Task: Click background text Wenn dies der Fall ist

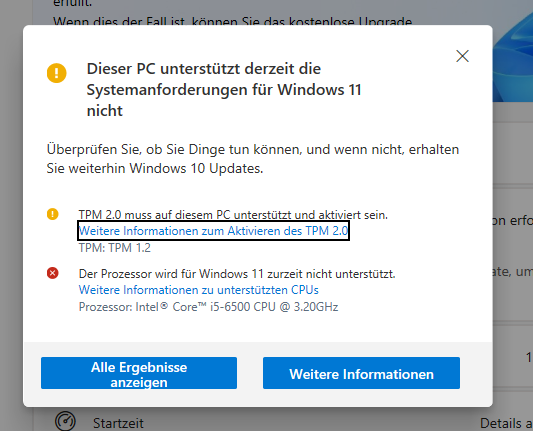Action: pos(233,21)
